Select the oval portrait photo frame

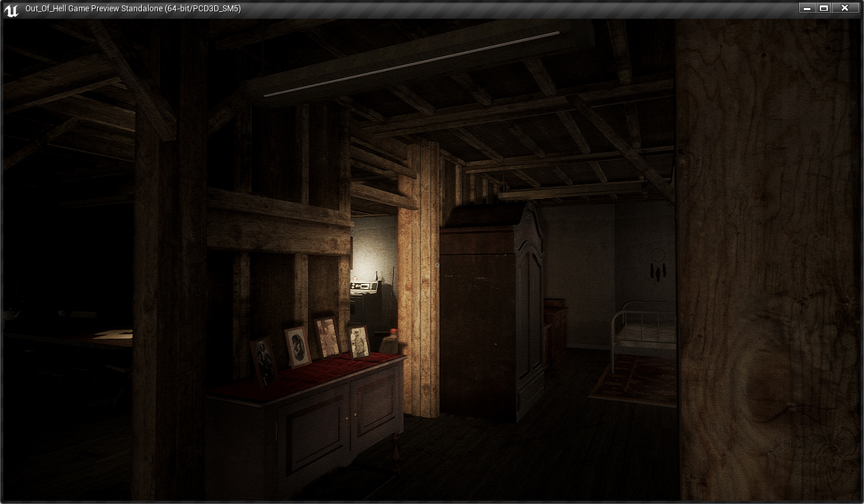pos(297,345)
